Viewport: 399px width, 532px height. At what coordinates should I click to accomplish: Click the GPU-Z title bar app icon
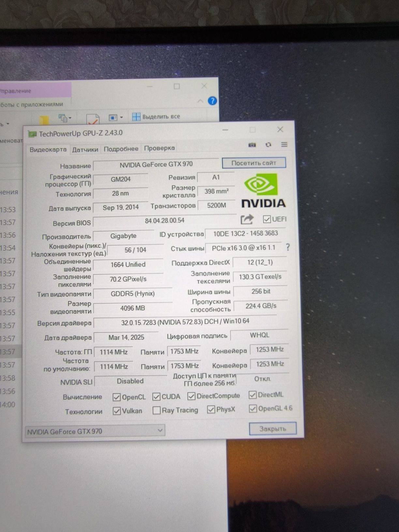pyautogui.click(x=32, y=134)
